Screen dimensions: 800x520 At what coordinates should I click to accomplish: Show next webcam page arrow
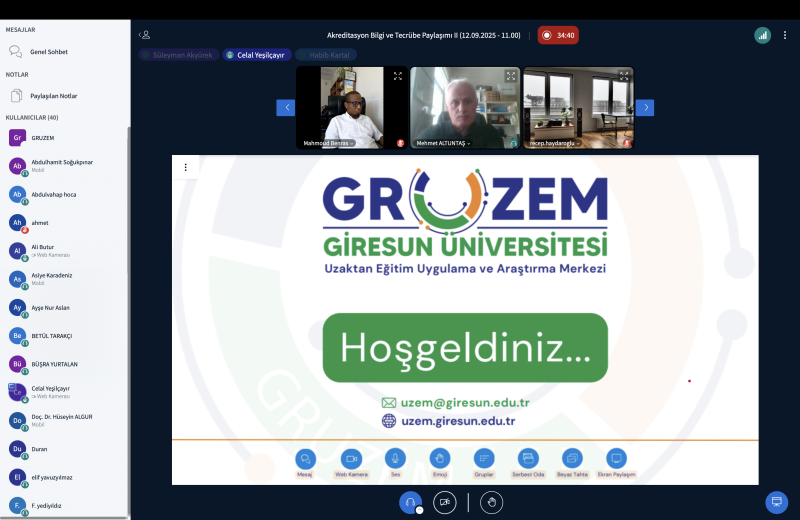point(645,108)
